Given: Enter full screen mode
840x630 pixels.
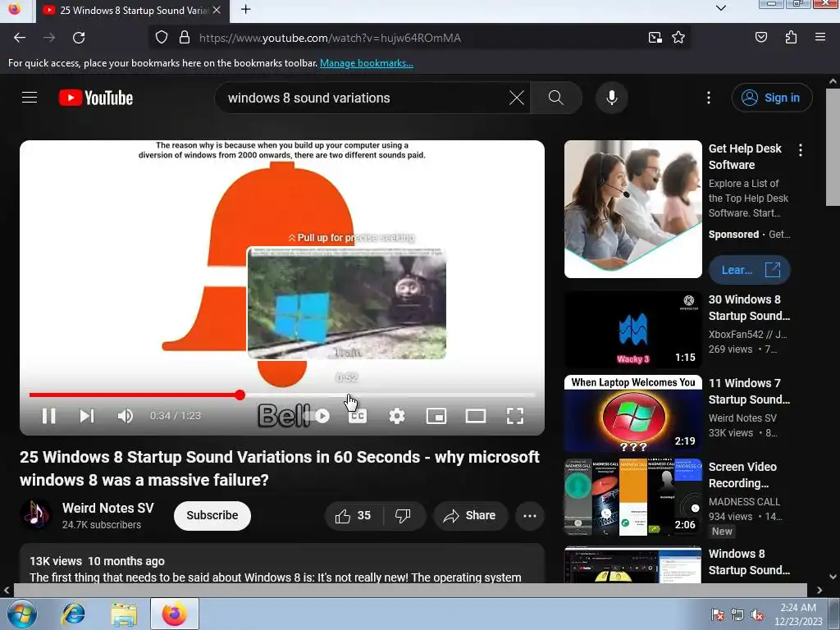Looking at the screenshot, I should click(515, 416).
